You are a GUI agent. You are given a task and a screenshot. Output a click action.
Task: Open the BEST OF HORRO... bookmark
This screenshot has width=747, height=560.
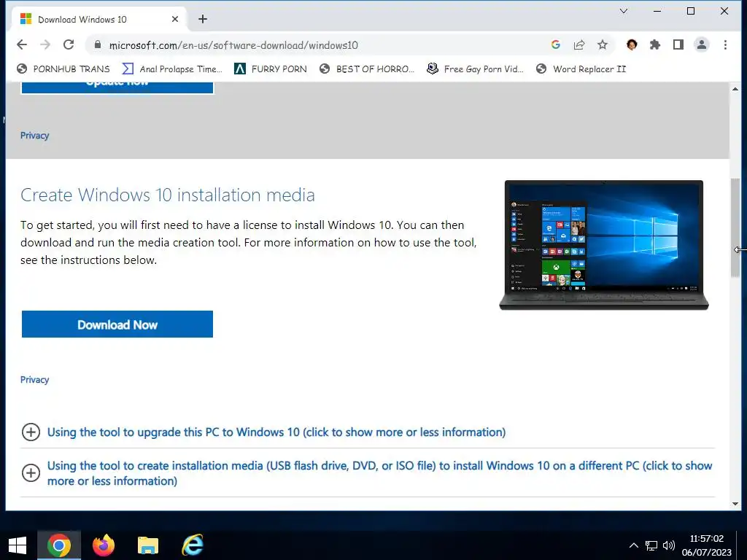[367, 69]
